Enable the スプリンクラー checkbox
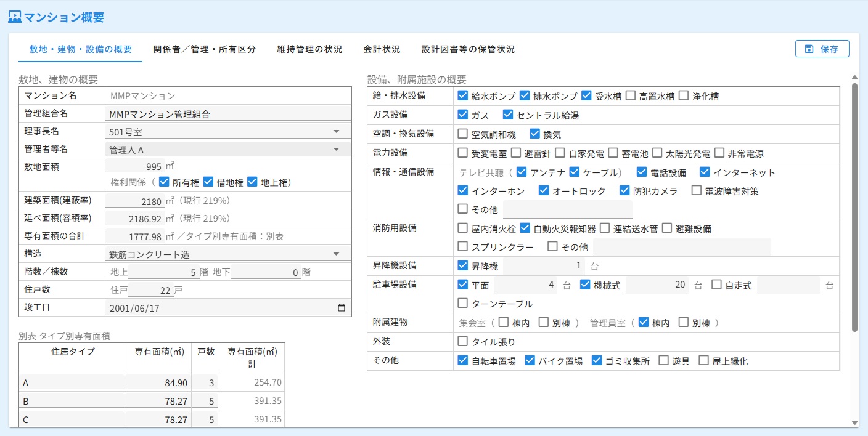 [x=463, y=247]
